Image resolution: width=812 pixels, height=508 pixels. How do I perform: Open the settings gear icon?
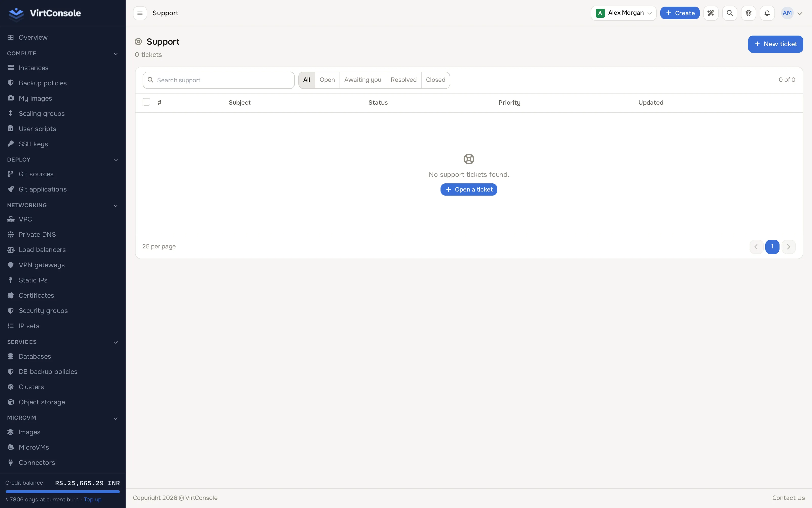coord(748,13)
